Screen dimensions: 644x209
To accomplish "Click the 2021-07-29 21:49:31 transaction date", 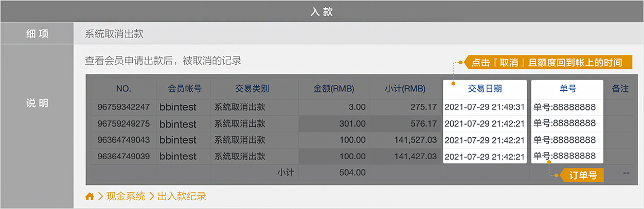I will (x=484, y=107).
